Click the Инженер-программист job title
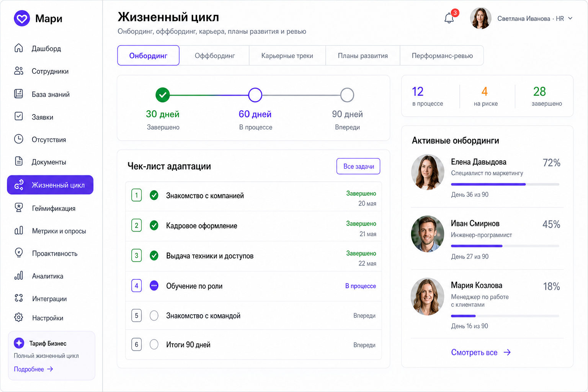 (481, 235)
